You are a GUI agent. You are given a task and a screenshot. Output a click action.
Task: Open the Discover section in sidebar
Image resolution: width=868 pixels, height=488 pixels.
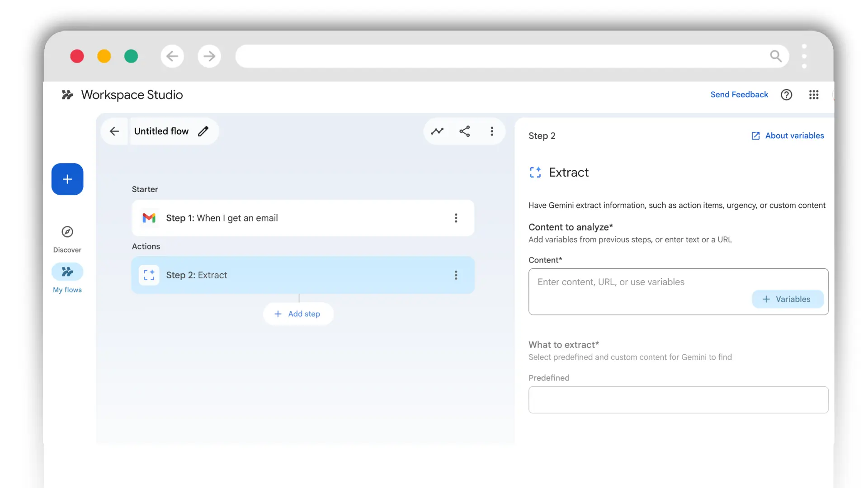point(67,238)
